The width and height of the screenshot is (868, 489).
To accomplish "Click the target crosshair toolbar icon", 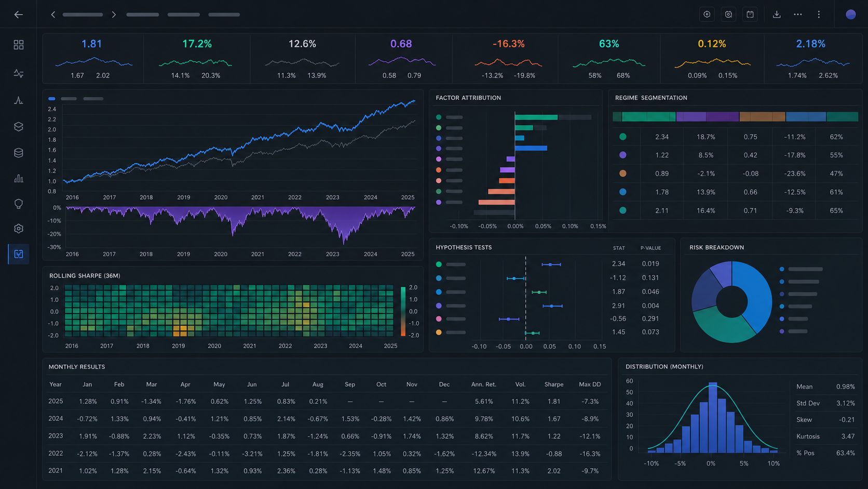I will tap(707, 15).
